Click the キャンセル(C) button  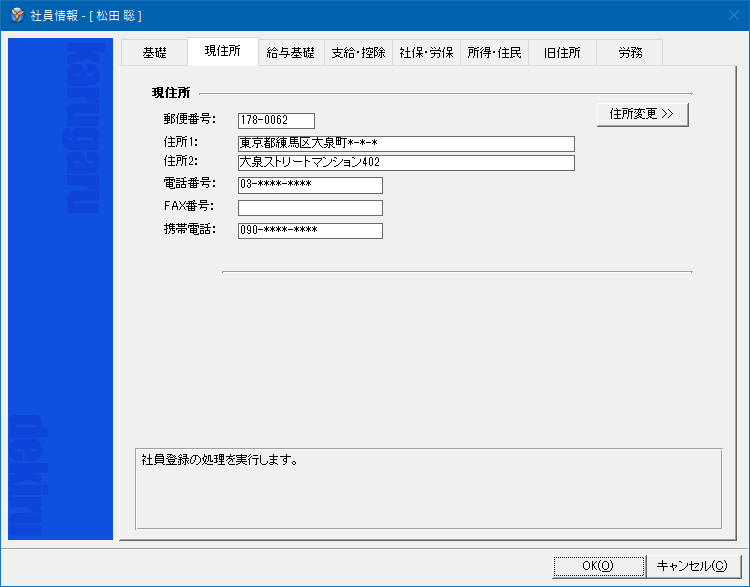point(692,566)
